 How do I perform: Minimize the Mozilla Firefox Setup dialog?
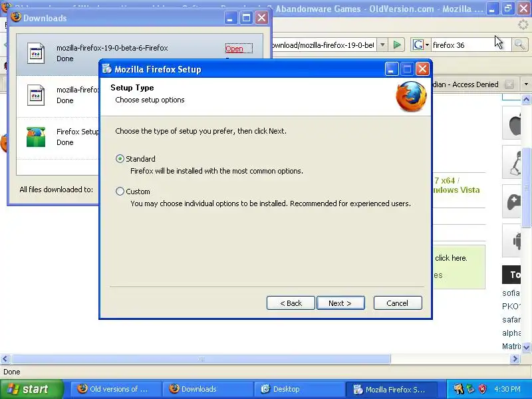392,69
